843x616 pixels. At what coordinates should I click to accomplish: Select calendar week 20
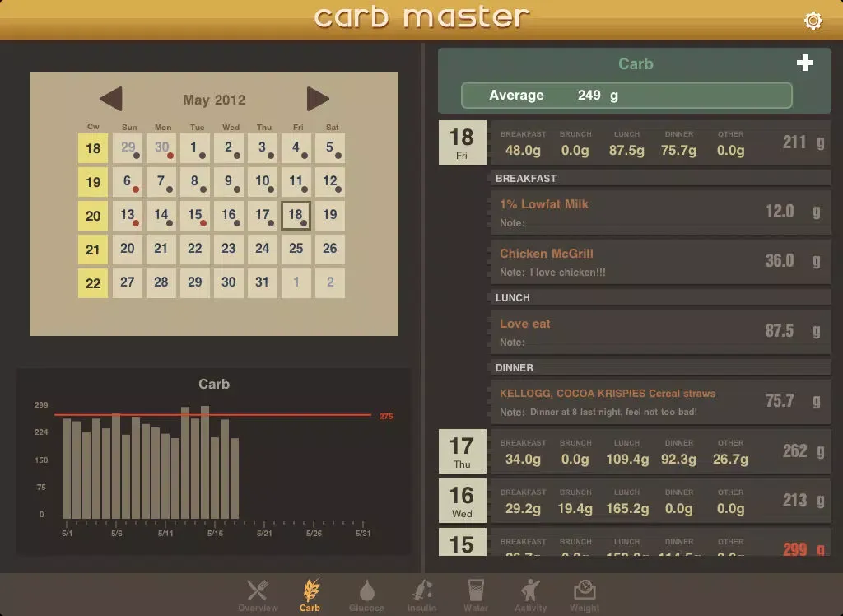pos(93,216)
